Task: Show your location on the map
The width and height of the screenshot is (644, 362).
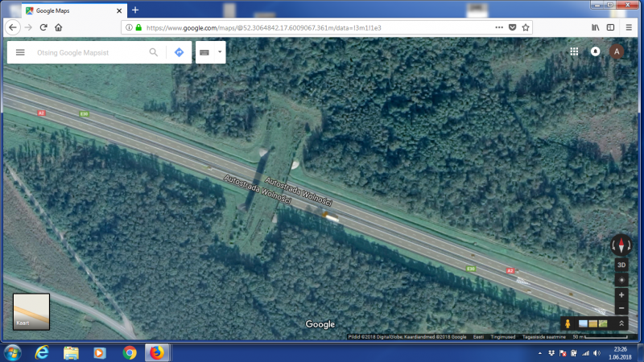Action: point(621,280)
